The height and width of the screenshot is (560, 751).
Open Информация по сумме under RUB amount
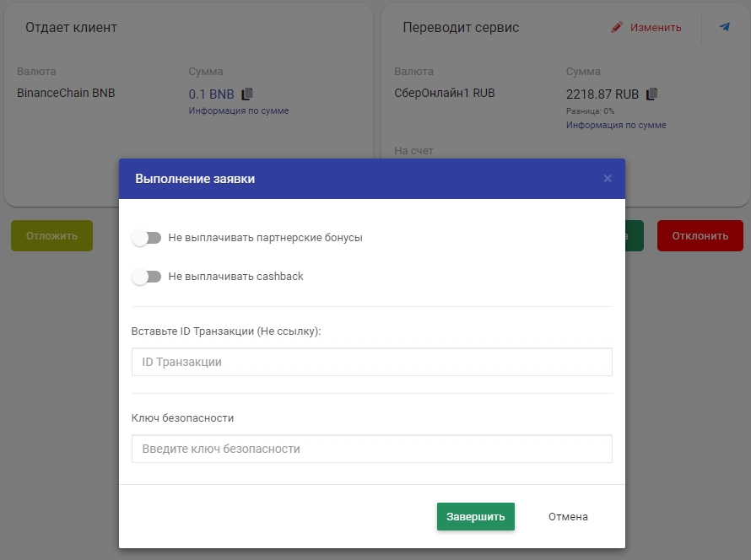[616, 125]
